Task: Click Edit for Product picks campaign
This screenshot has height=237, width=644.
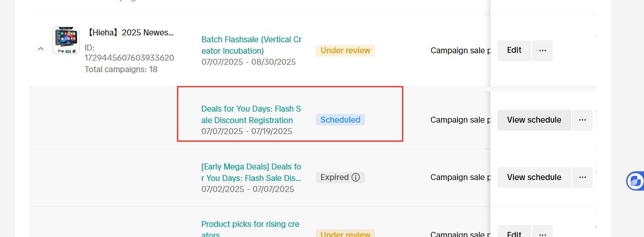Action: coord(514,233)
